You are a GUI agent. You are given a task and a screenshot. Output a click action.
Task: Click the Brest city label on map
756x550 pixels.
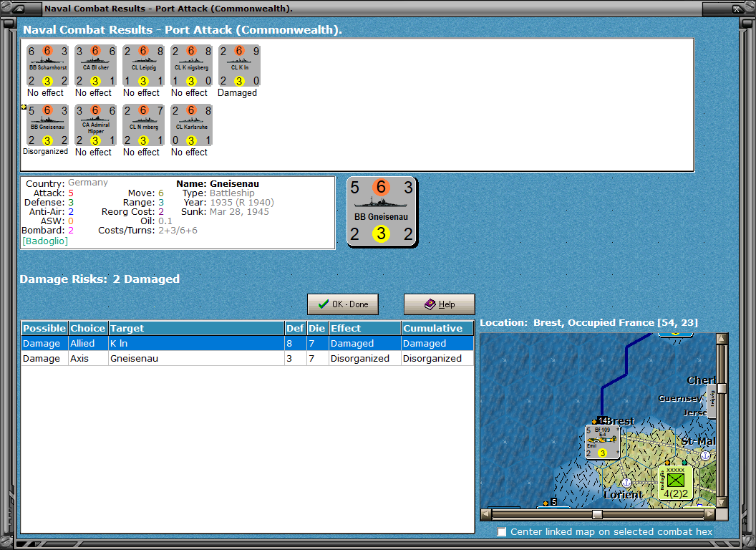point(621,421)
